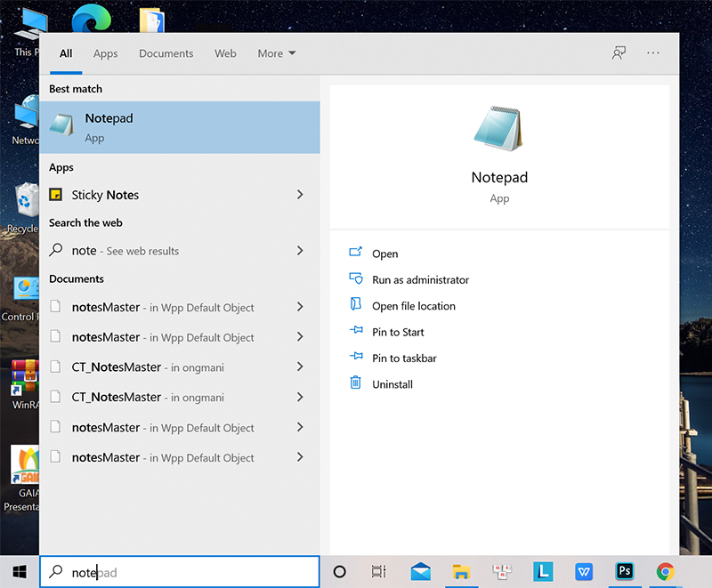Click 'Run as administrator' for Notepad
Image resolution: width=712 pixels, height=588 pixels.
(418, 279)
